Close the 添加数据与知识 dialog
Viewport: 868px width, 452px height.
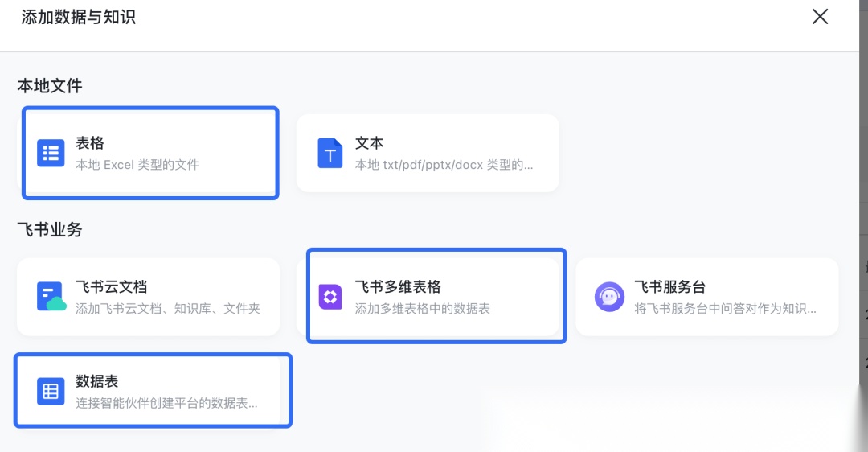point(820,17)
